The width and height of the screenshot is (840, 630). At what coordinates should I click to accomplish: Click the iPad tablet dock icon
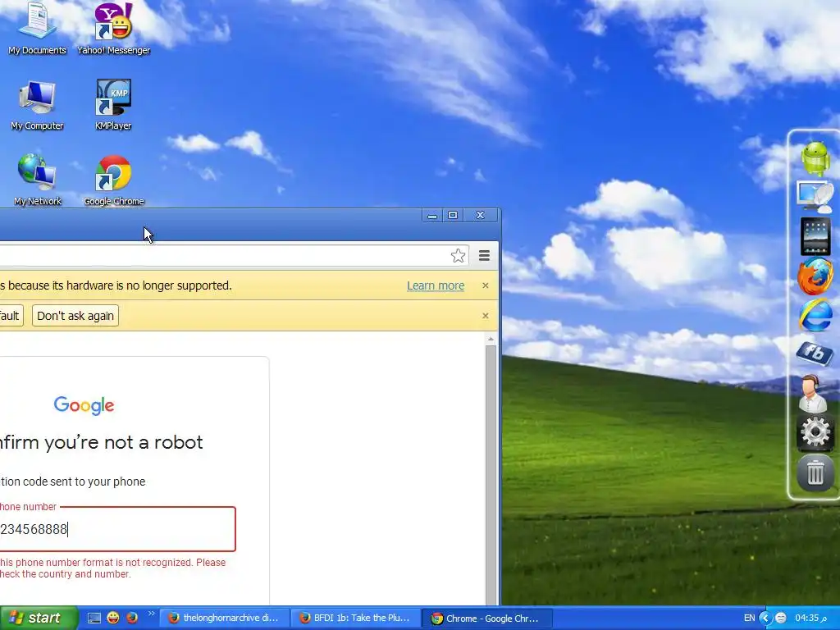click(x=815, y=236)
